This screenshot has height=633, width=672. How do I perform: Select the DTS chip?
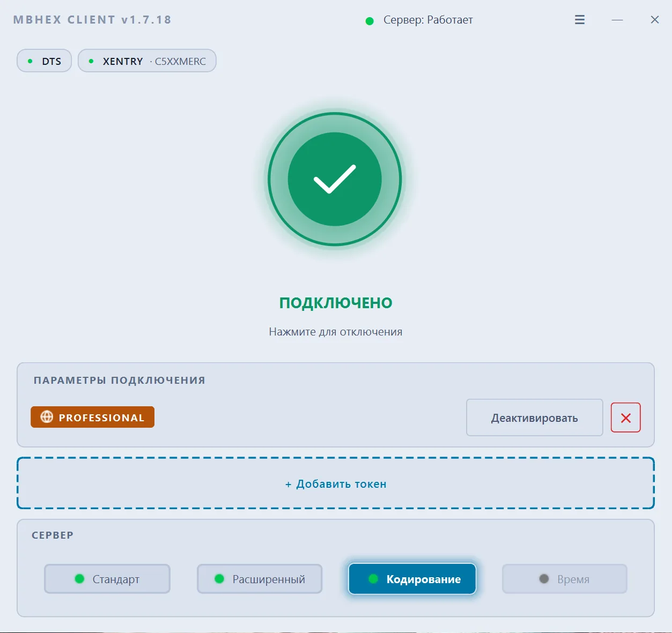pos(44,61)
